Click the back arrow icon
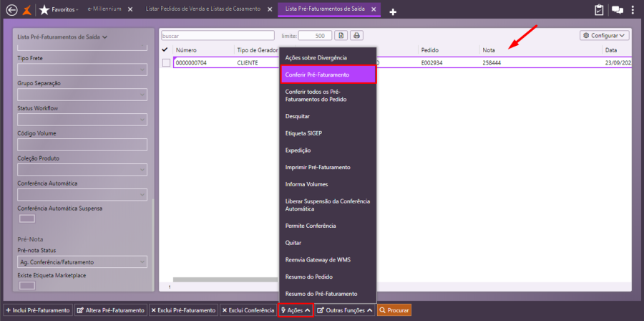 click(x=12, y=9)
